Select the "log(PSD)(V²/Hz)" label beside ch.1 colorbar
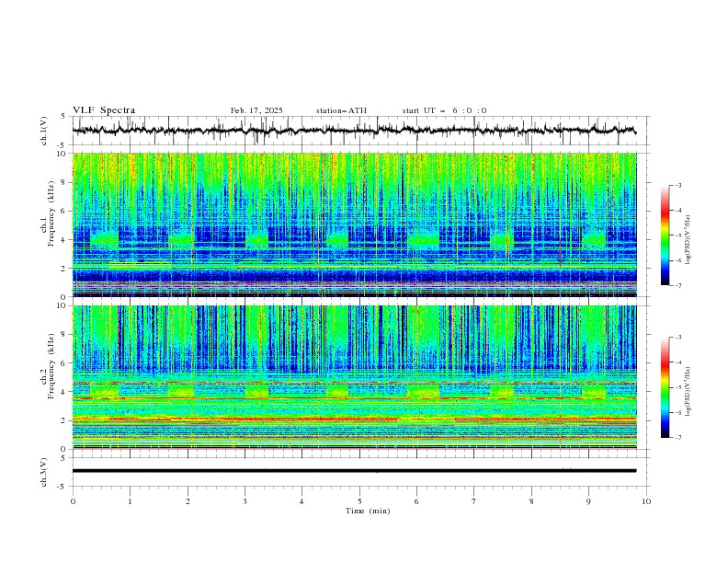Image resolution: width=728 pixels, height=563 pixels. point(688,240)
